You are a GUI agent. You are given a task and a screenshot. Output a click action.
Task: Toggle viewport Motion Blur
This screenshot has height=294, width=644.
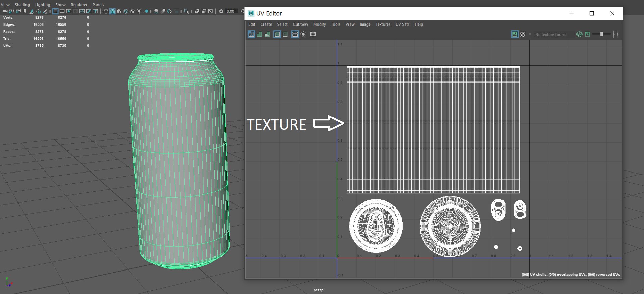163,11
